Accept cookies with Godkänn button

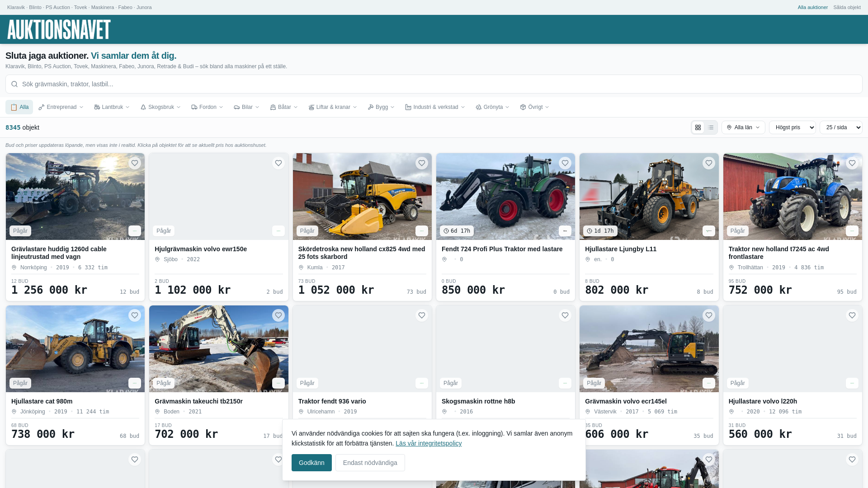pos(311,463)
